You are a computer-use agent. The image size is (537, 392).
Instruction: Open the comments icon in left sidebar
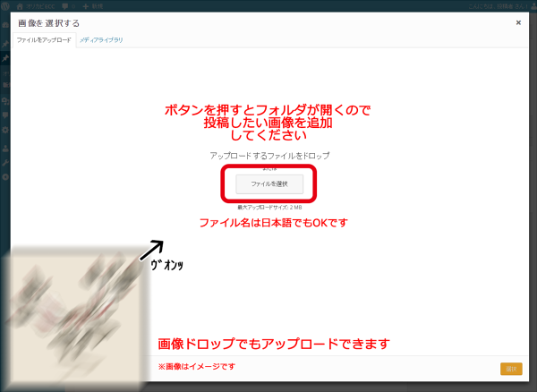coord(5,115)
